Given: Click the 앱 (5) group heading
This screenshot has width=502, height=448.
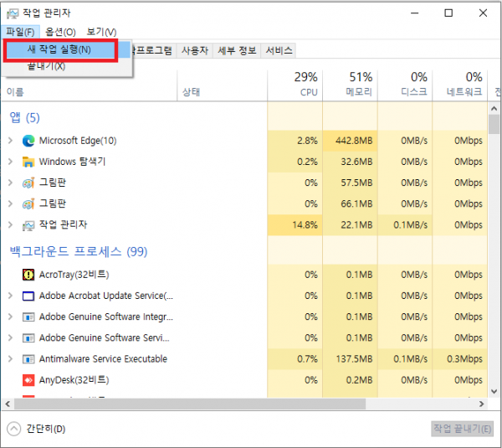Looking at the screenshot, I should click(24, 117).
